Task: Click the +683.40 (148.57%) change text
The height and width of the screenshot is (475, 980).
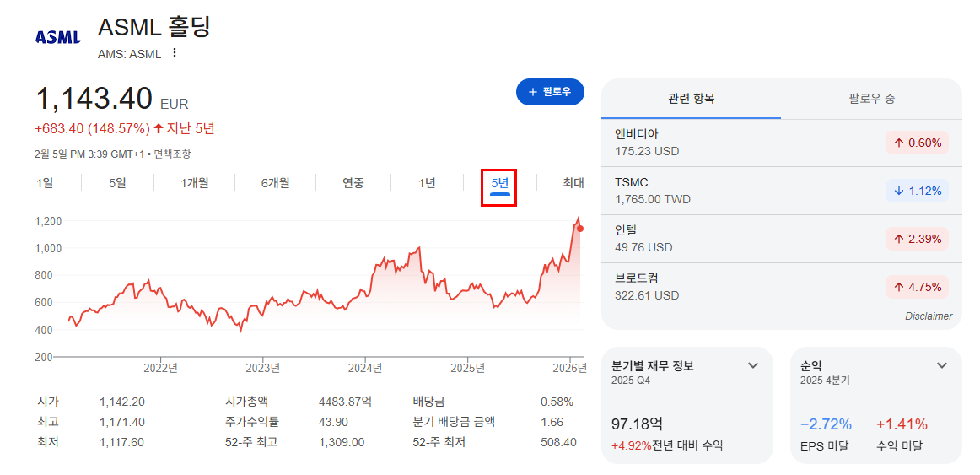Action: (x=93, y=129)
